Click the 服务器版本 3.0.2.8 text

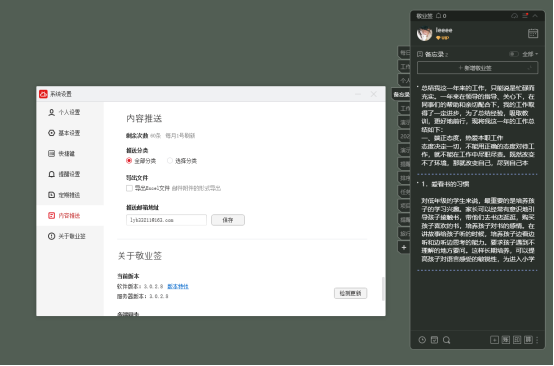[142, 296]
